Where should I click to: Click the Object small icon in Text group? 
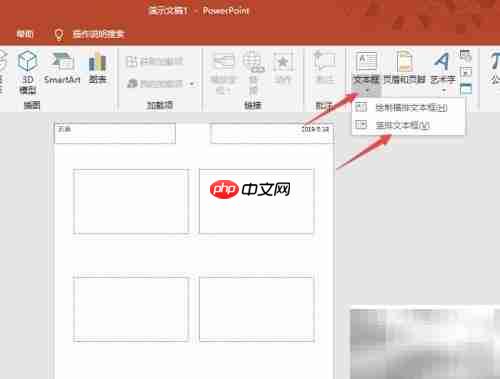[465, 89]
